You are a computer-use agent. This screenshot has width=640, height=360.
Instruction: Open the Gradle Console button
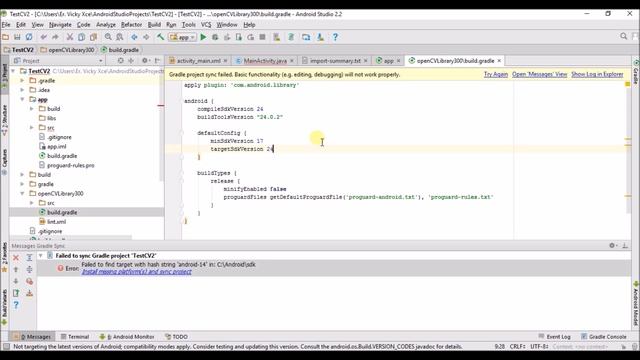pyautogui.click(x=604, y=337)
